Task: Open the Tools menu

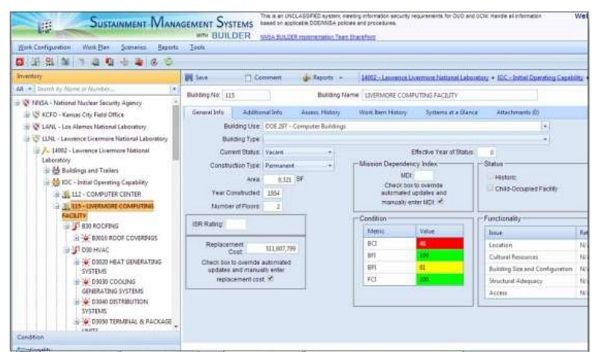Action: pos(197,47)
